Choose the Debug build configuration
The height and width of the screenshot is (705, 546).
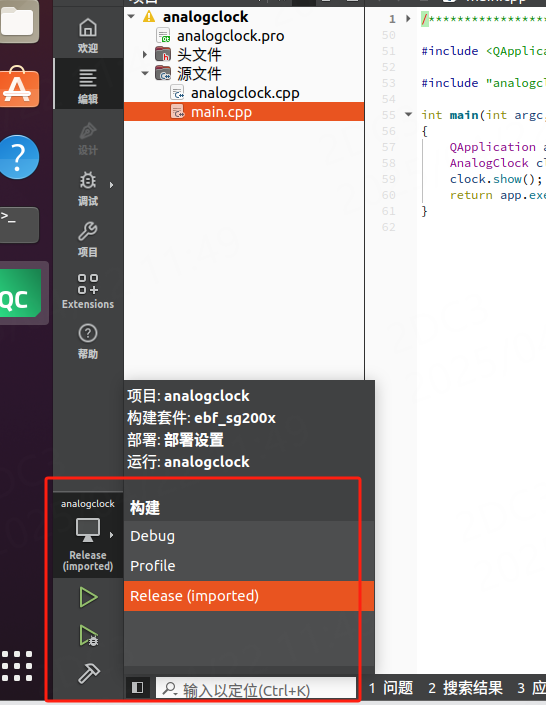tap(249, 536)
